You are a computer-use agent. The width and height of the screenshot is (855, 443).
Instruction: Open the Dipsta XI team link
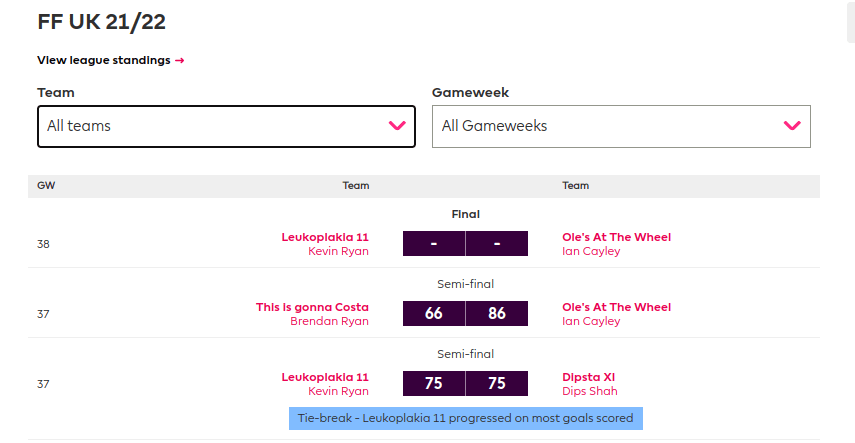589,377
